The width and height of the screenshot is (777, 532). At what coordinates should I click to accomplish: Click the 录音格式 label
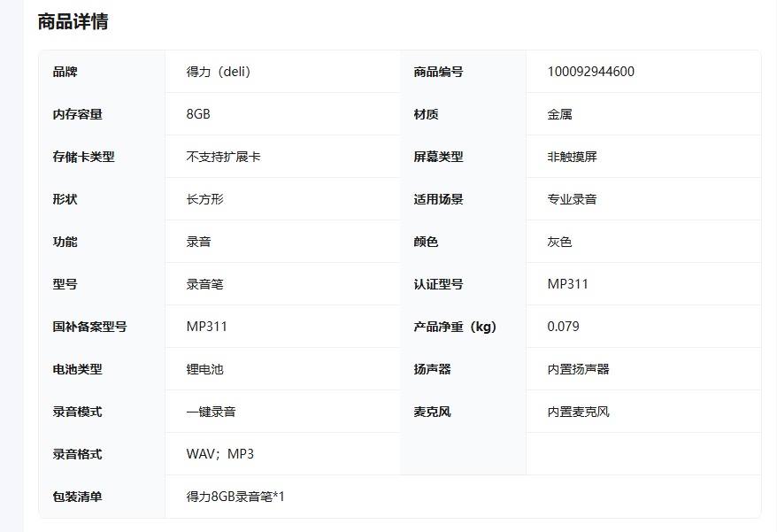77,454
